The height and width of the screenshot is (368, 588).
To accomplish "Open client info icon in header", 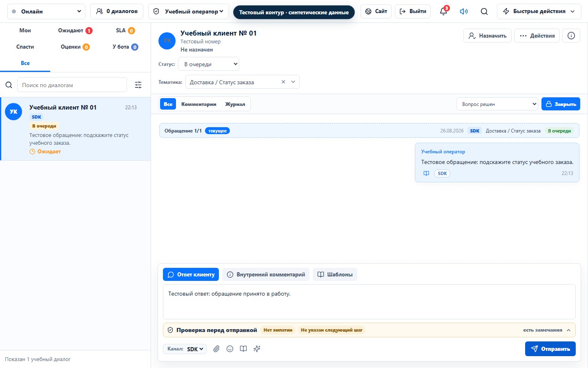I will (571, 36).
